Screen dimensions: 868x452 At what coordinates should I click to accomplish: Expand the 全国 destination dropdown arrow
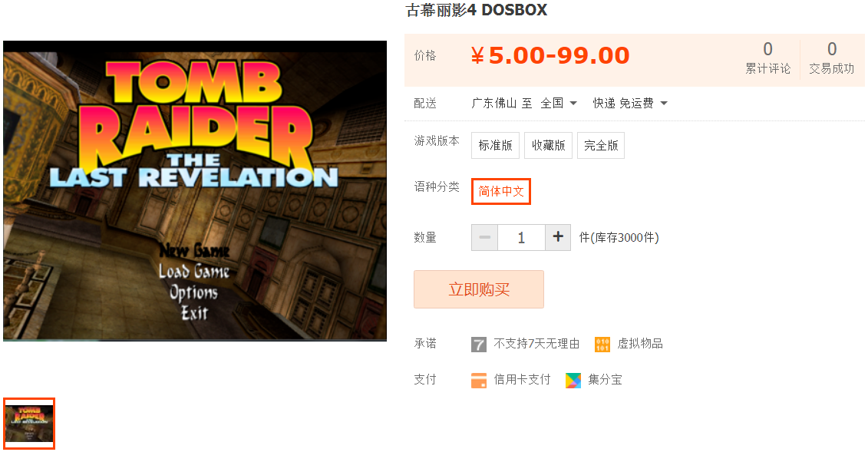click(x=573, y=104)
